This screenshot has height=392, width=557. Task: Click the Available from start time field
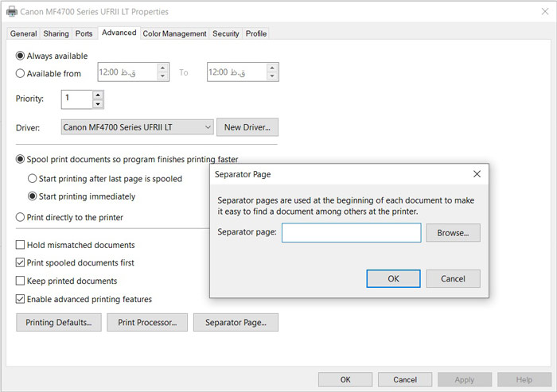[127, 72]
